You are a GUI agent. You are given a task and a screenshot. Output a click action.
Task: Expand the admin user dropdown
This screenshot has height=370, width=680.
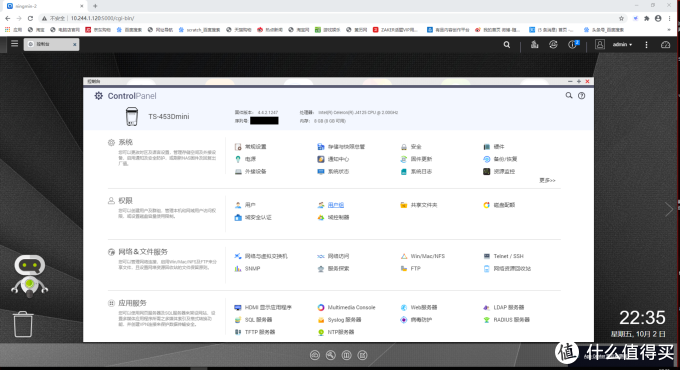tap(622, 45)
